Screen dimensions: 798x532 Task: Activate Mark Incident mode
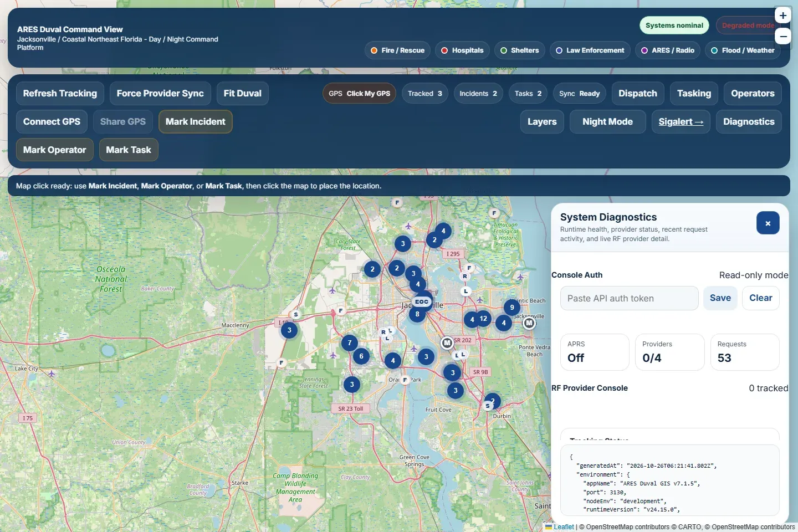(x=195, y=122)
